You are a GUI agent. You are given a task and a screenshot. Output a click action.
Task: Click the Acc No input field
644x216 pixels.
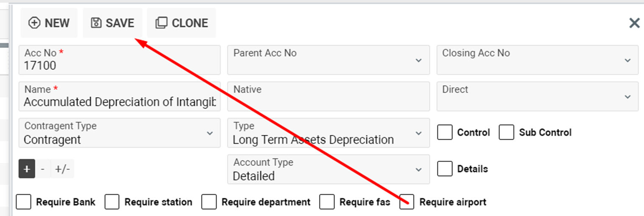click(119, 65)
